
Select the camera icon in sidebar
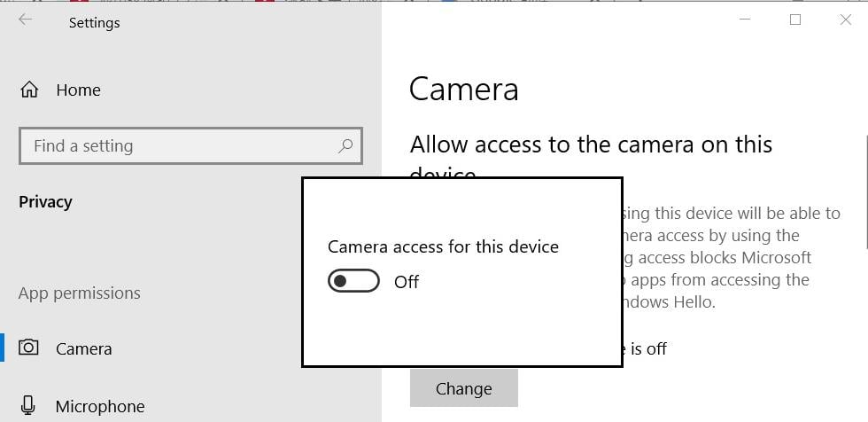coord(28,348)
